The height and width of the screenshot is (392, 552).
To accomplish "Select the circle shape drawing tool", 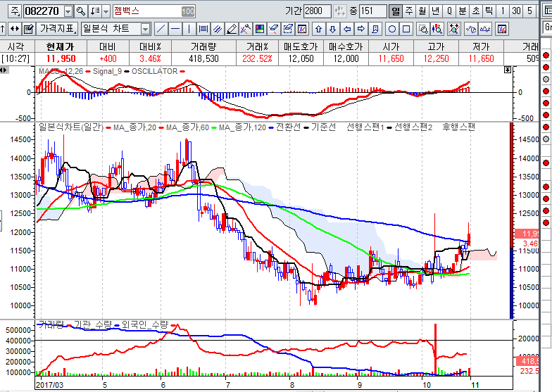I will point(392,29).
